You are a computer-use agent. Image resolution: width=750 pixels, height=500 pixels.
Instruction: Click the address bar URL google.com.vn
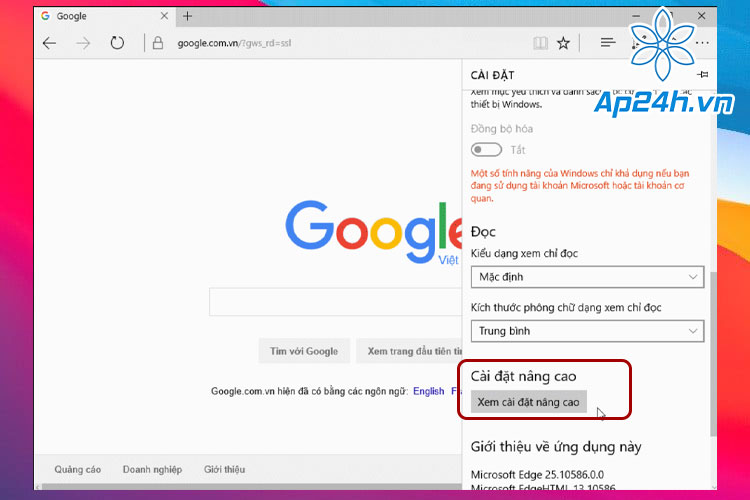point(234,44)
